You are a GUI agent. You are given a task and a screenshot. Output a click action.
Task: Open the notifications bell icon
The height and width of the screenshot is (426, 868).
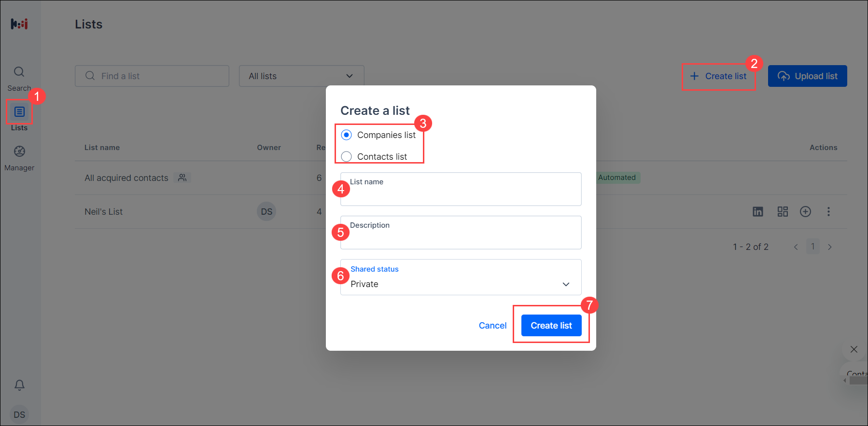click(19, 385)
